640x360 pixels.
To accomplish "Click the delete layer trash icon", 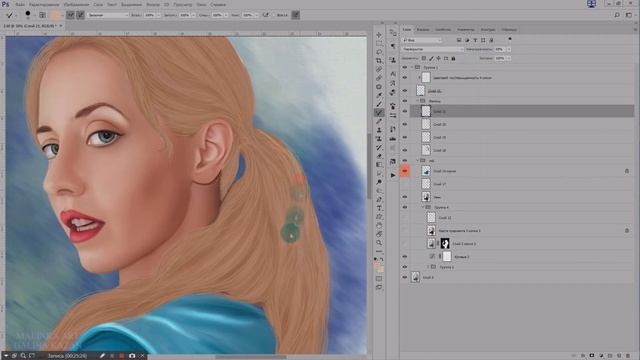I will (628, 356).
